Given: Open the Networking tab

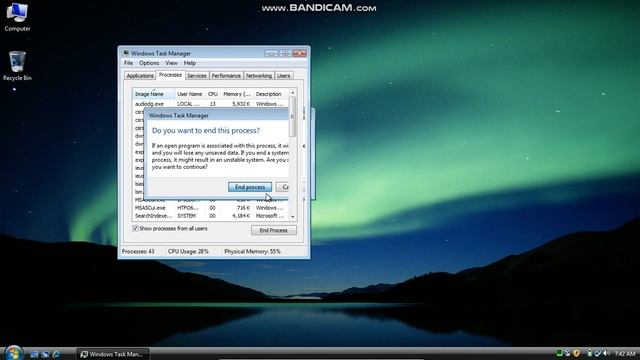Looking at the screenshot, I should pos(259,76).
